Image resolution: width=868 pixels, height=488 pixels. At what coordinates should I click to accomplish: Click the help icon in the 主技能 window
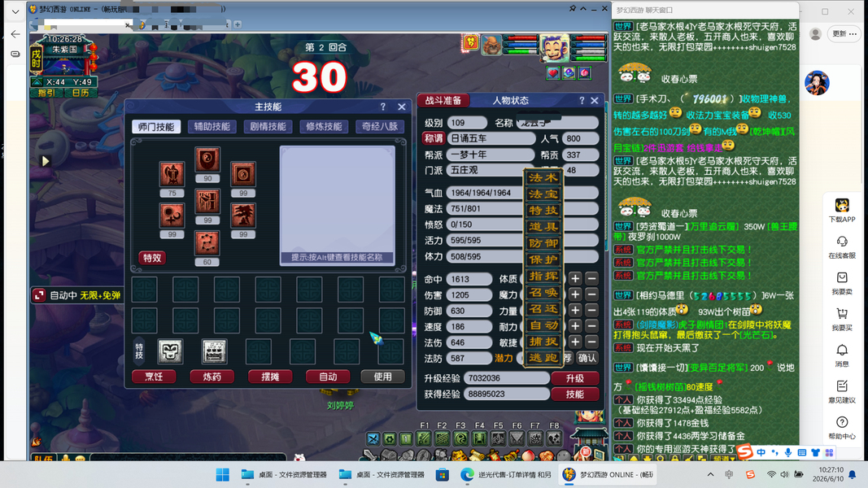coord(382,107)
